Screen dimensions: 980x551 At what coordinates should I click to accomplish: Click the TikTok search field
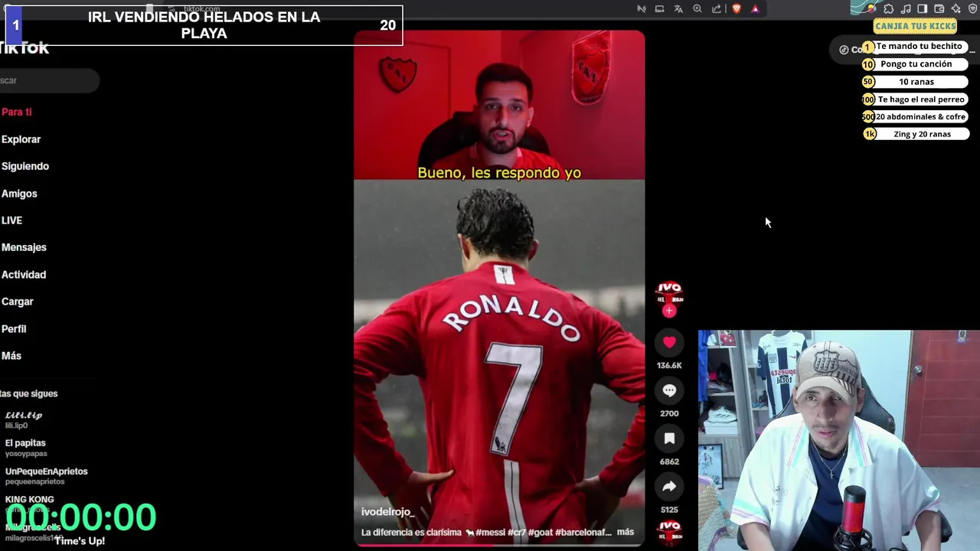tap(50, 80)
